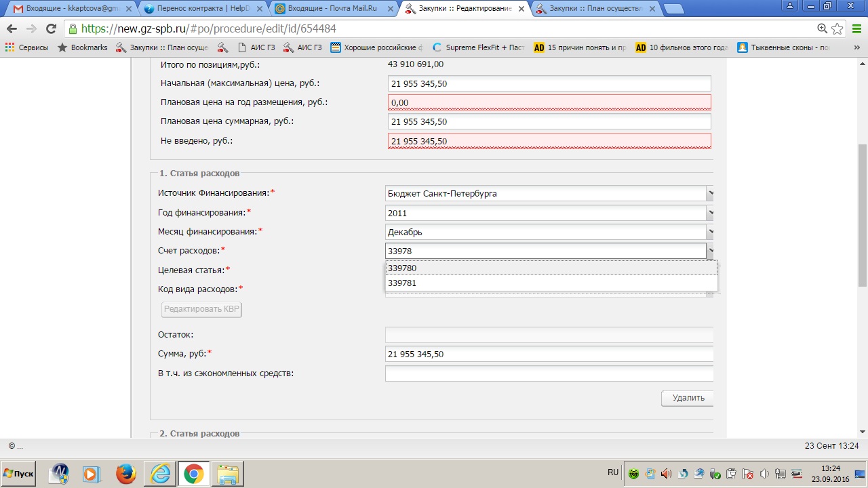Viewport: 868px width, 488px height.
Task: Click the 'Начальная (максимальная) цена' input field
Action: (x=549, y=83)
